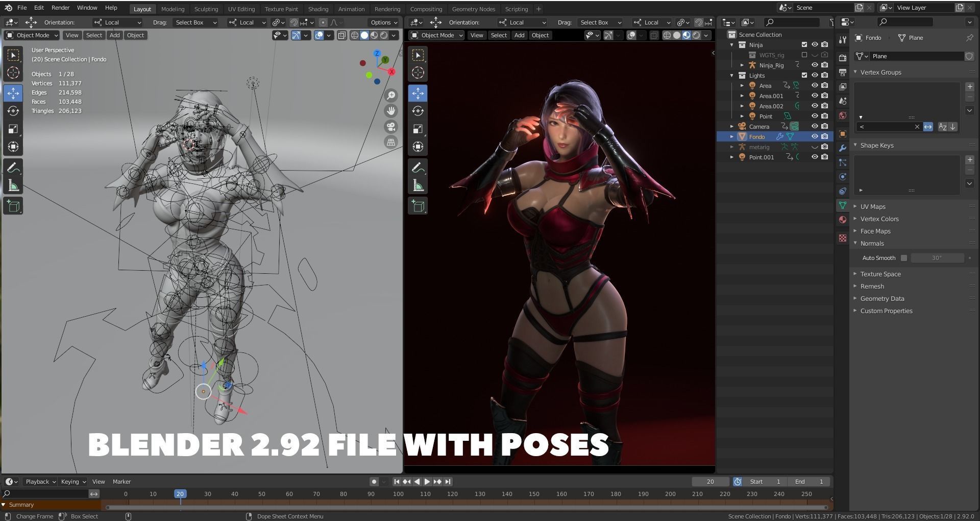
Task: Open the Physics properties tab
Action: coord(843,177)
